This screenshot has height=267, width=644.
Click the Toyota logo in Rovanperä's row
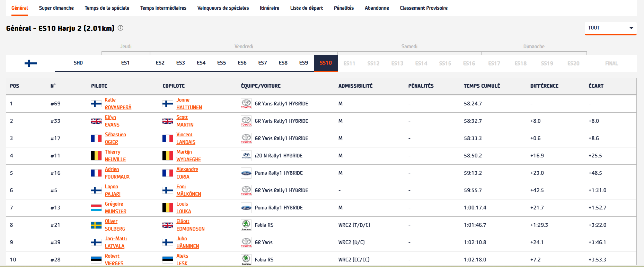pyautogui.click(x=246, y=104)
